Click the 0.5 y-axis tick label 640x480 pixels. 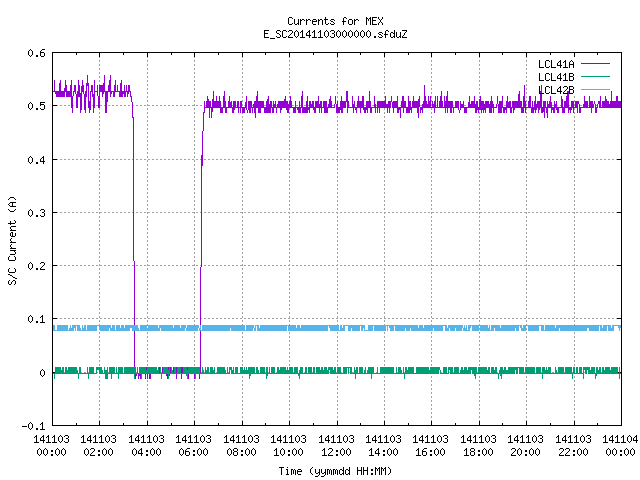click(x=36, y=106)
